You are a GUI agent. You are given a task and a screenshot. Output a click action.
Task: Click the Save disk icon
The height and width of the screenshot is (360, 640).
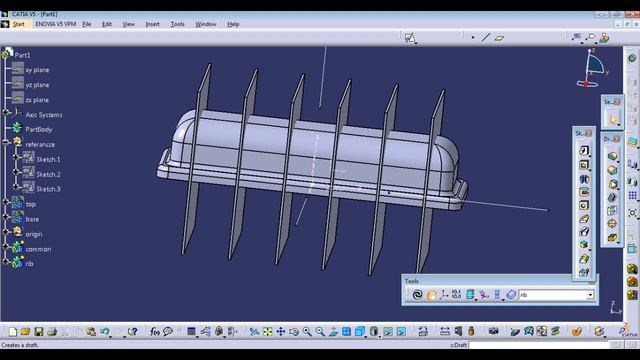click(39, 332)
